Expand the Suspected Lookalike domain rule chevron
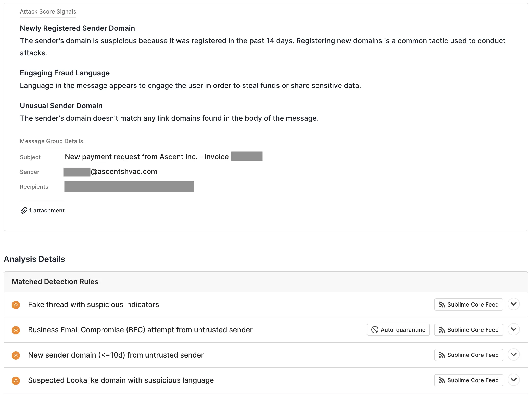The width and height of the screenshot is (532, 395). (513, 380)
